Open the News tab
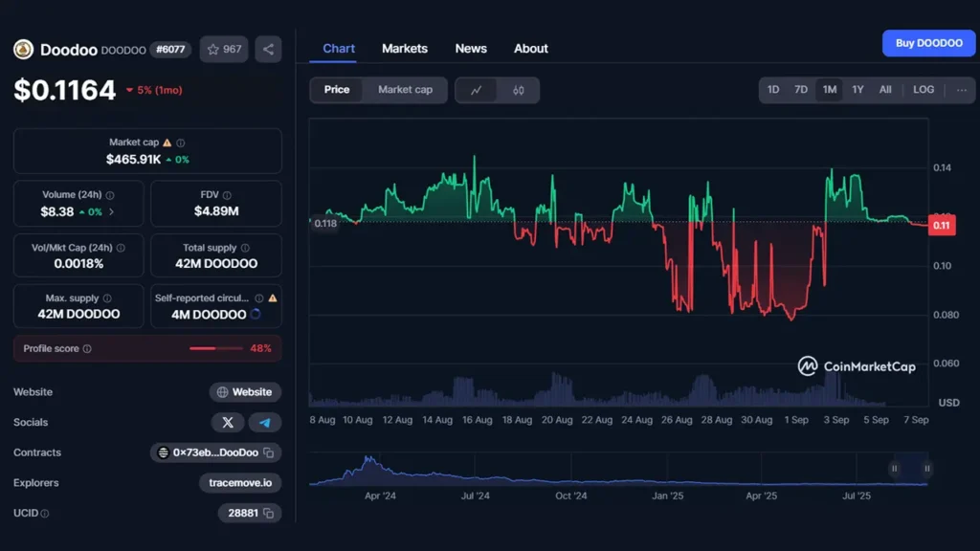980x551 pixels. [471, 49]
